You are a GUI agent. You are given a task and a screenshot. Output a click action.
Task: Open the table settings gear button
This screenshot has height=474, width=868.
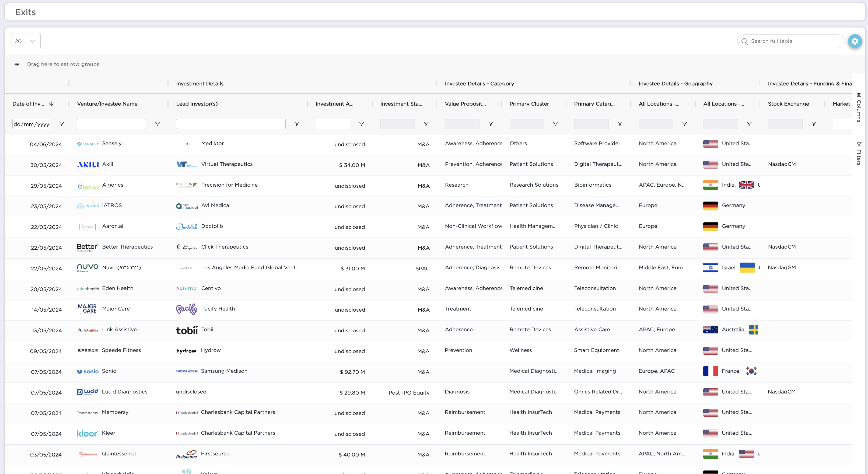[x=855, y=41]
